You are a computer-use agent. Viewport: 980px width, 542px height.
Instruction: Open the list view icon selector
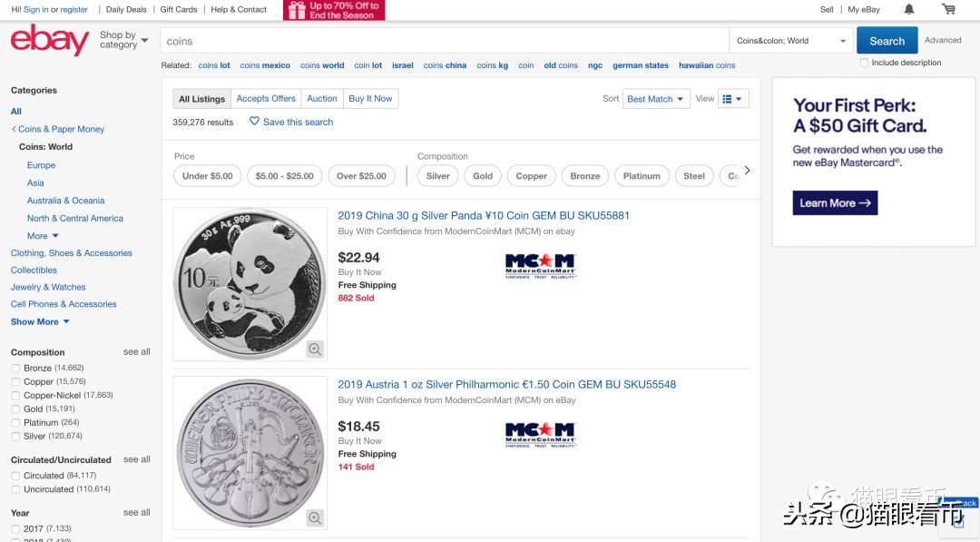point(732,99)
